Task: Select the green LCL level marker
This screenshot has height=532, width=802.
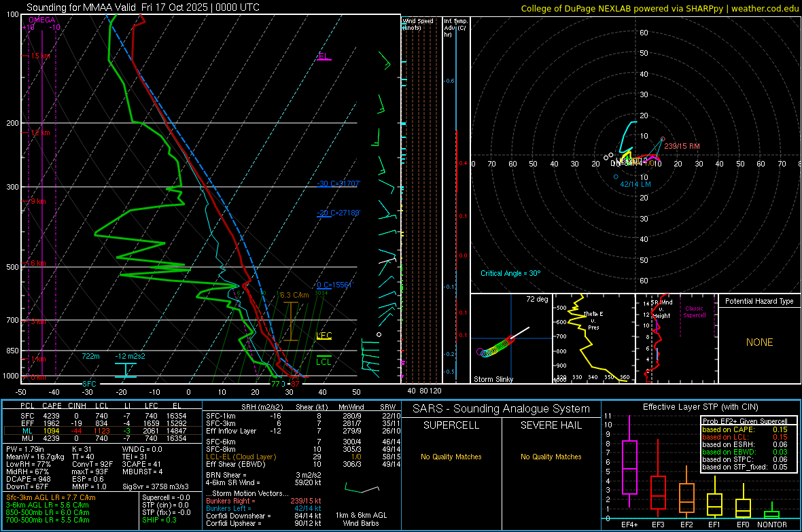Action: [x=324, y=361]
